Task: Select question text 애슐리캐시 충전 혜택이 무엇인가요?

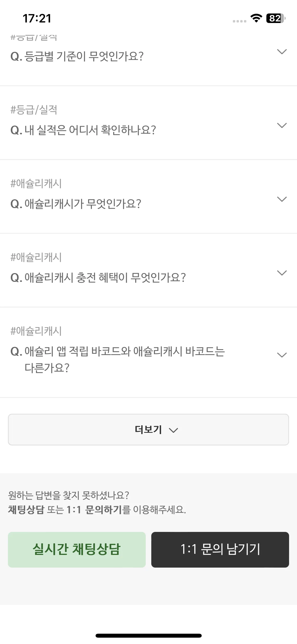Action: pos(98,278)
